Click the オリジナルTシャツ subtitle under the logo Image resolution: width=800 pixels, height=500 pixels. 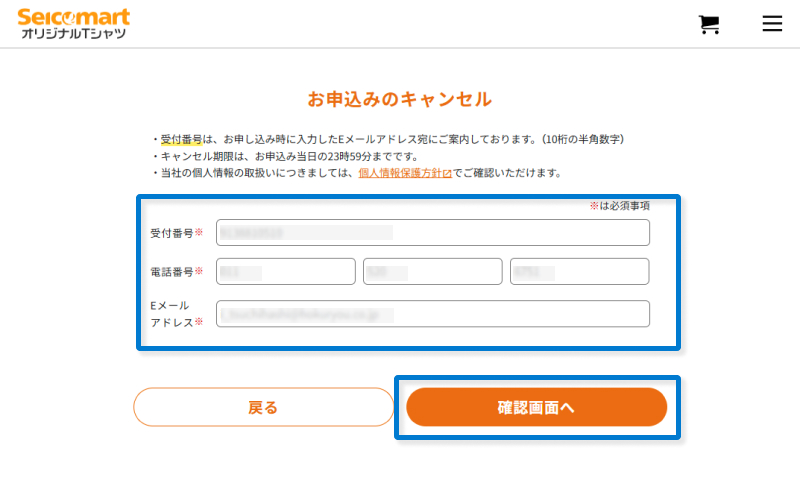[73, 34]
